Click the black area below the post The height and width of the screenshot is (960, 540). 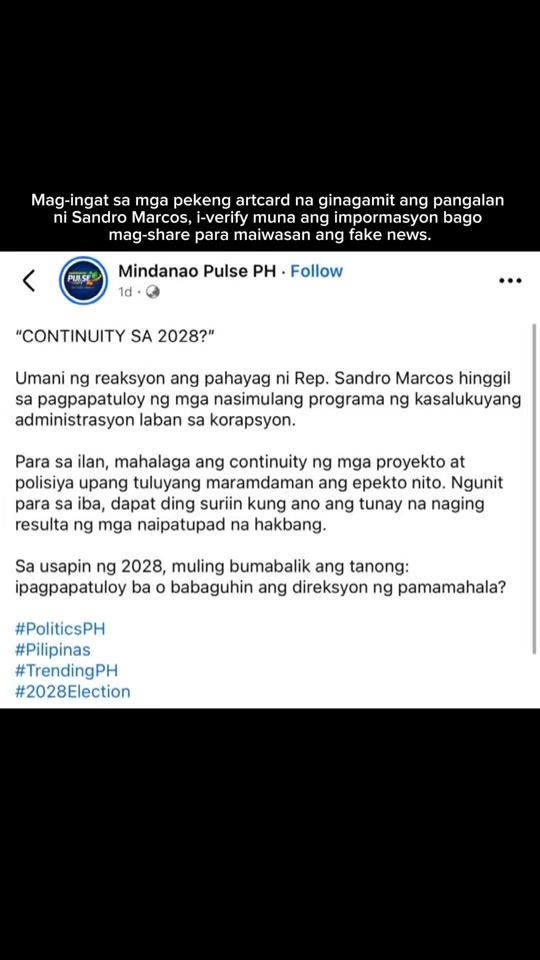point(270,834)
